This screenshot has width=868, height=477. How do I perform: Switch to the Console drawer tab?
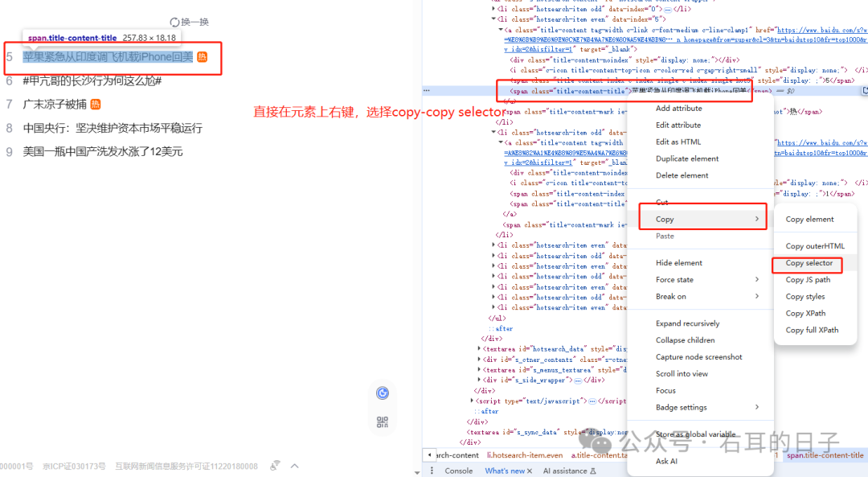[459, 471]
